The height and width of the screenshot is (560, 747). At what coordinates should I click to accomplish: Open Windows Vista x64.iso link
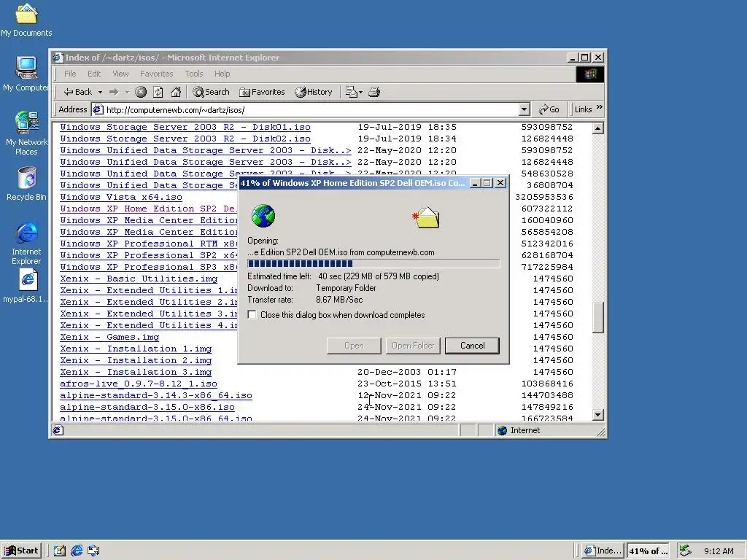click(x=121, y=197)
